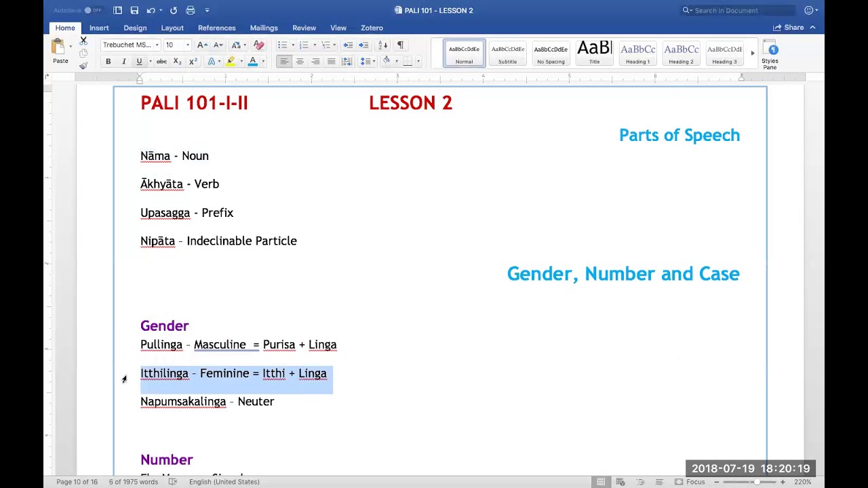This screenshot has width=868, height=488.
Task: Toggle strikethrough formatting
Action: click(161, 62)
